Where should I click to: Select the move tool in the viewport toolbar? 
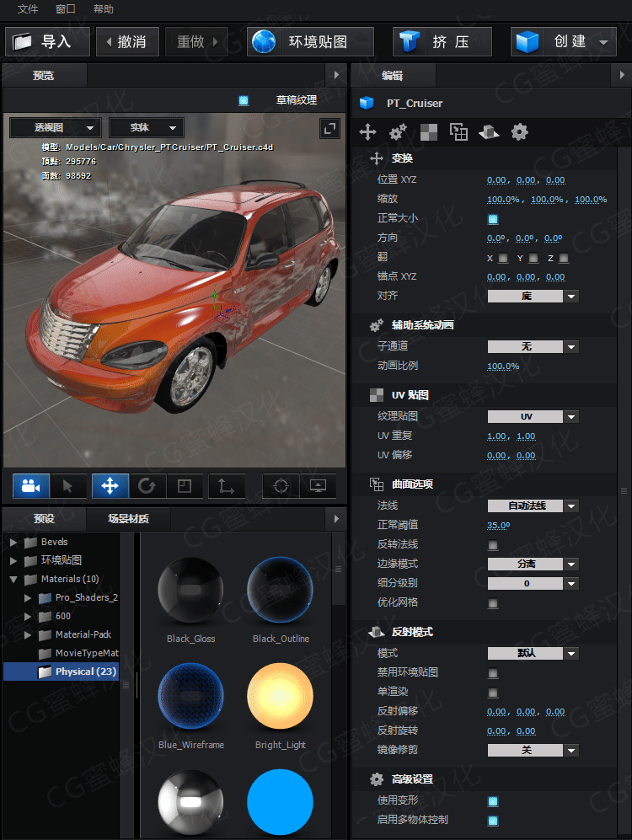[110, 486]
